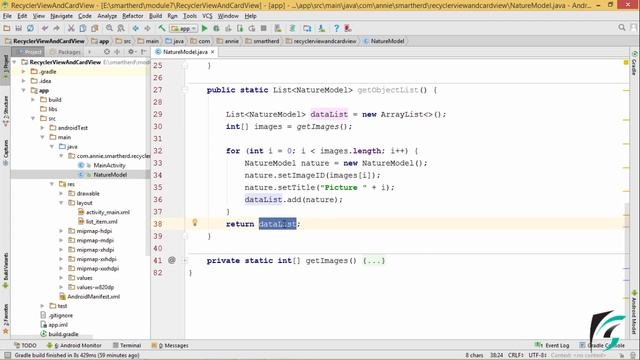This screenshot has width=640, height=360.
Task: Open the File menu
Action: pyautogui.click(x=7, y=16)
